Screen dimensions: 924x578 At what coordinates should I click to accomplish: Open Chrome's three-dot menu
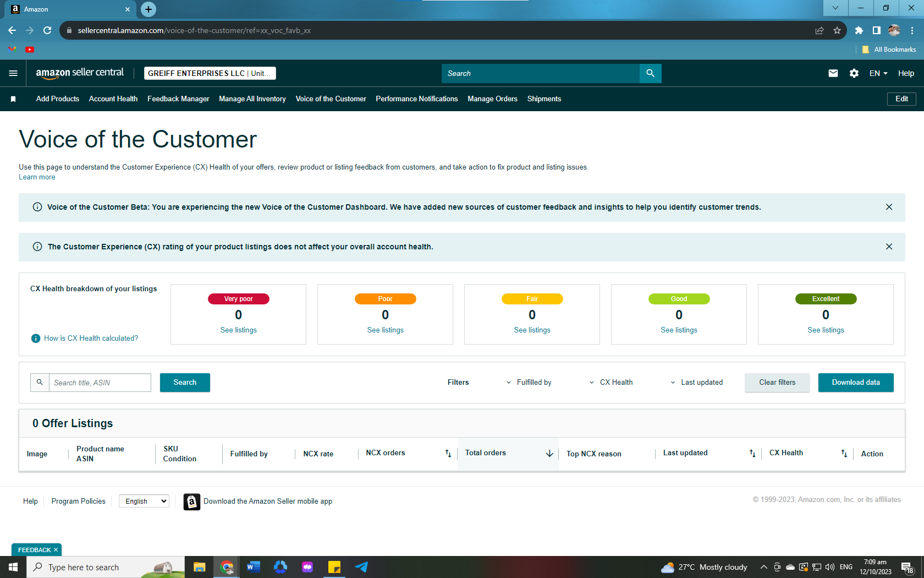(x=912, y=30)
